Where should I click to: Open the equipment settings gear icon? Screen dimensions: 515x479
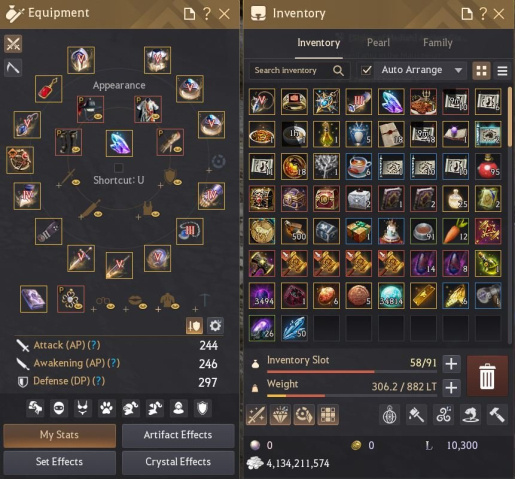click(x=215, y=326)
